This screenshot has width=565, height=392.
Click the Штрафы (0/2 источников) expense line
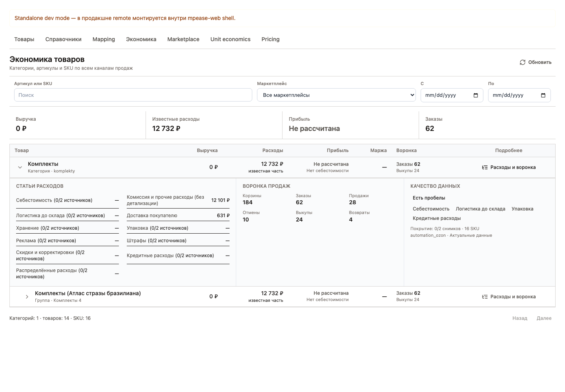(178, 241)
